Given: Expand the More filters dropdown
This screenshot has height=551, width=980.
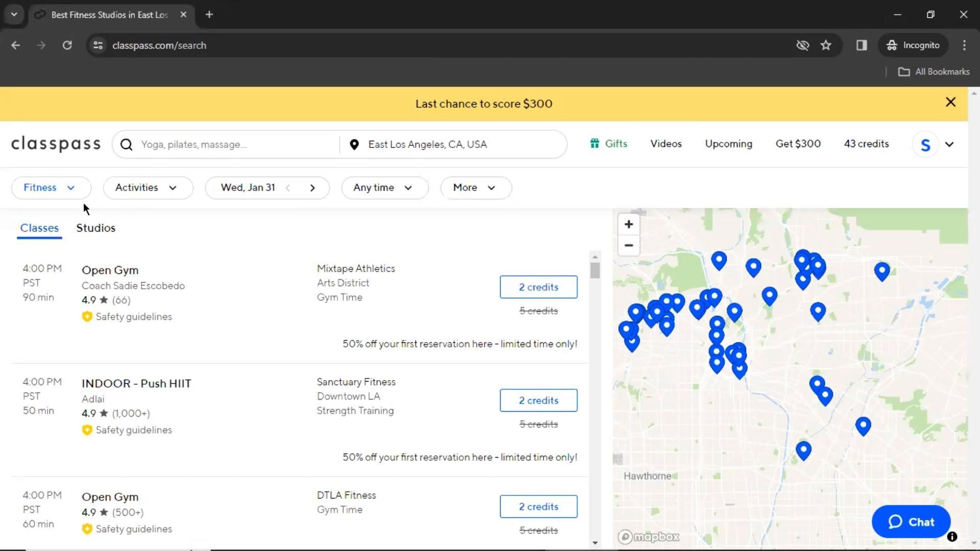Looking at the screenshot, I should 475,188.
